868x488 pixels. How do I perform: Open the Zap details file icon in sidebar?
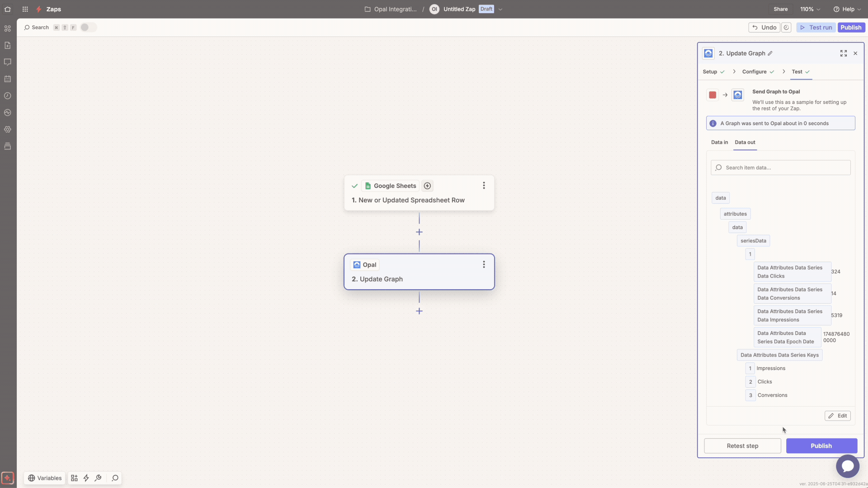tap(8, 45)
